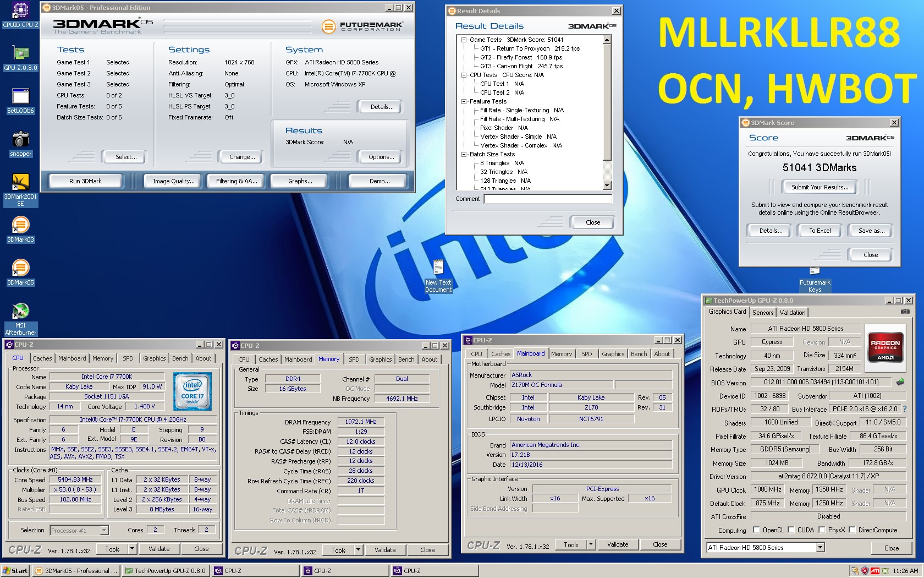Click the Change... button under Settings
The image size is (924, 578).
tap(242, 157)
